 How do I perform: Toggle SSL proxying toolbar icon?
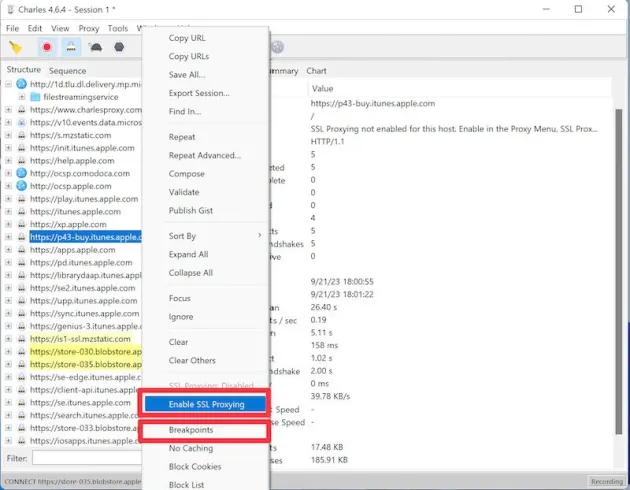pyautogui.click(x=71, y=46)
